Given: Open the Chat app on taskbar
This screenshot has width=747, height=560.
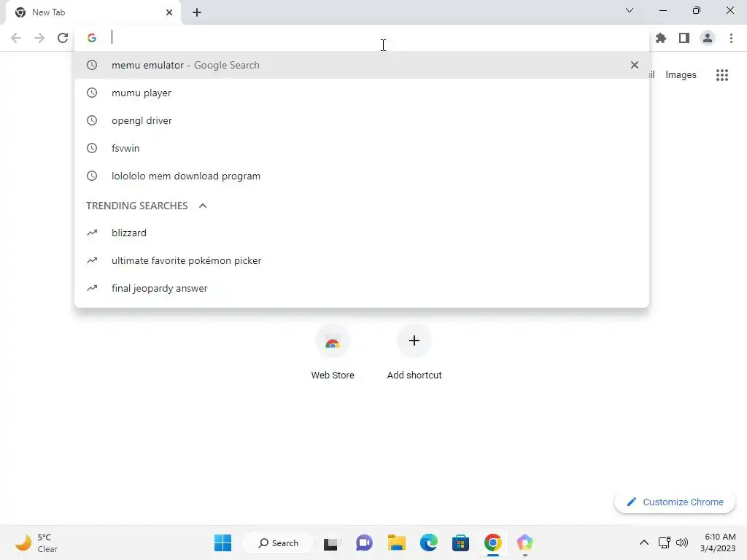Looking at the screenshot, I should [364, 542].
